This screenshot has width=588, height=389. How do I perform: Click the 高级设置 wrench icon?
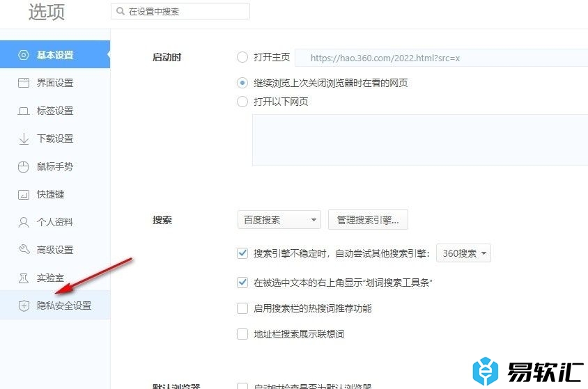coord(24,249)
